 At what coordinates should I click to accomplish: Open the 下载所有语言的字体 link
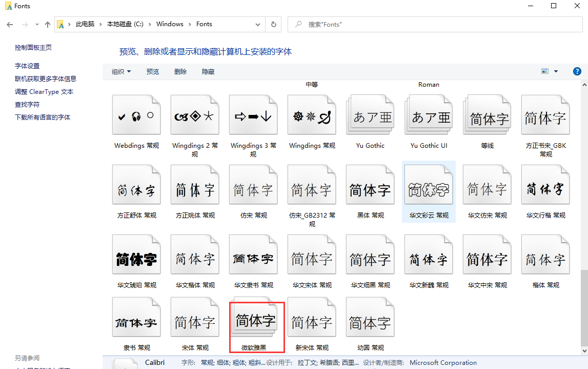pyautogui.click(x=43, y=117)
